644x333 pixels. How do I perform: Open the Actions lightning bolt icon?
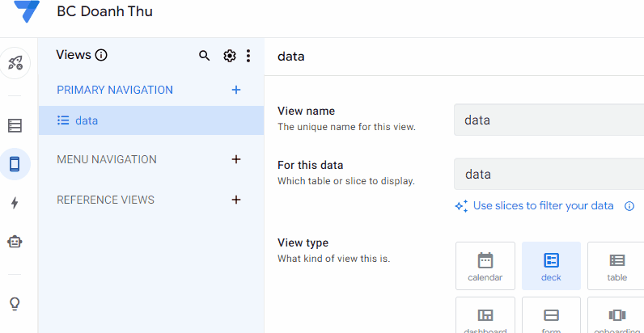(15, 203)
